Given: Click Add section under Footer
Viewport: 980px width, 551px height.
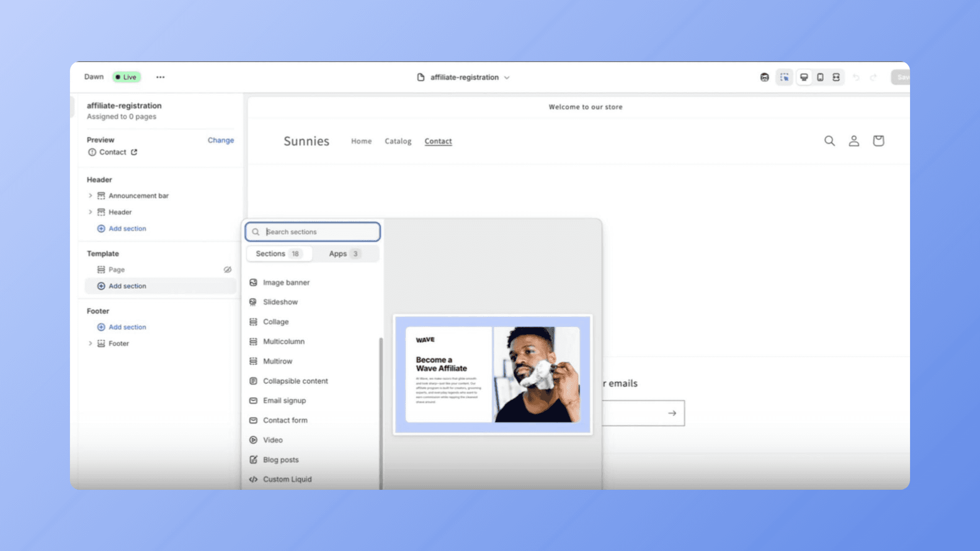Looking at the screenshot, I should (x=122, y=327).
